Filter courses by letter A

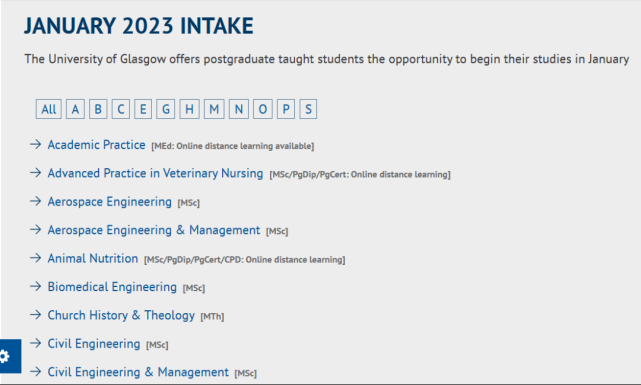point(75,109)
